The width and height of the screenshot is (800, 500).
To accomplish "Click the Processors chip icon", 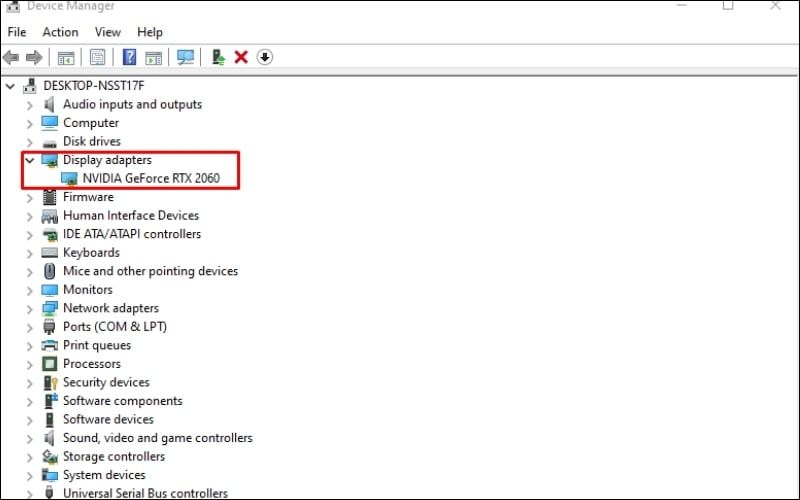I will (49, 364).
